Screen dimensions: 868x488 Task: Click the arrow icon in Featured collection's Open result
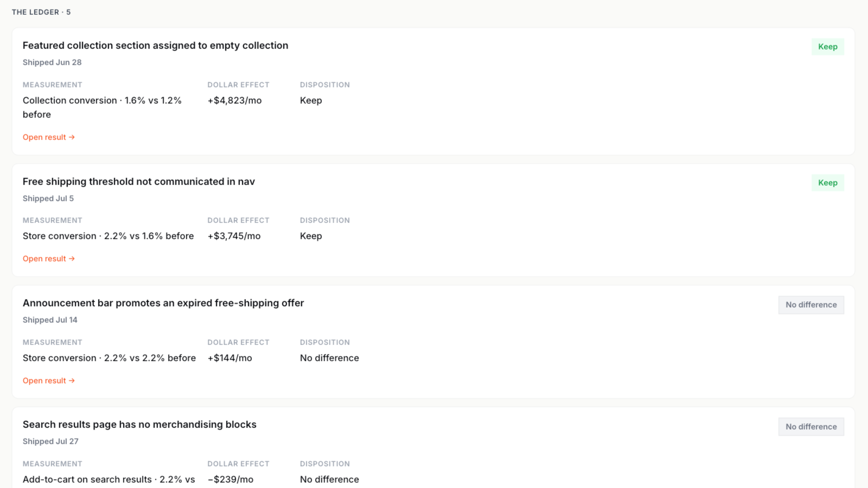point(72,137)
